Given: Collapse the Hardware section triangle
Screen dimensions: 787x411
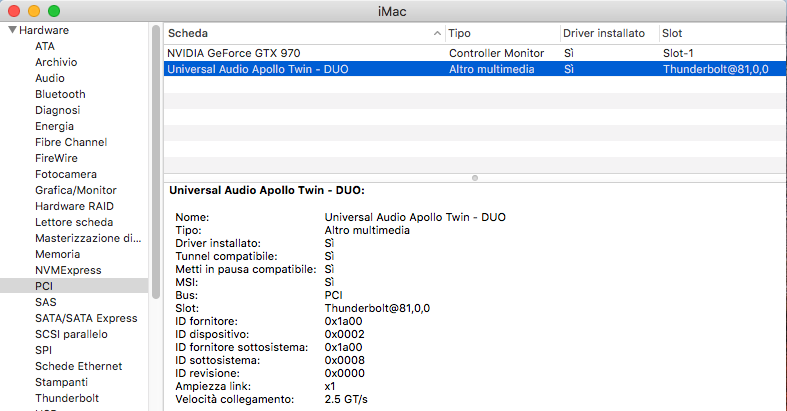Looking at the screenshot, I should click(13, 30).
